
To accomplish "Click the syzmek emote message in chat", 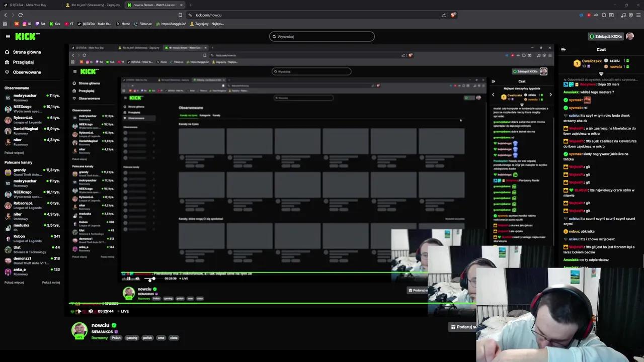I will (577, 100).
